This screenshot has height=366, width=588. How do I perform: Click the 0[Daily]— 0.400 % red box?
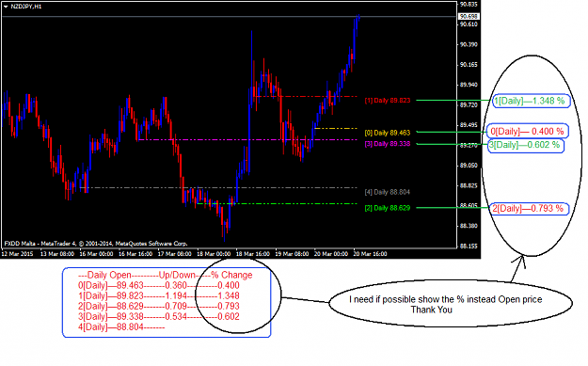tap(528, 131)
